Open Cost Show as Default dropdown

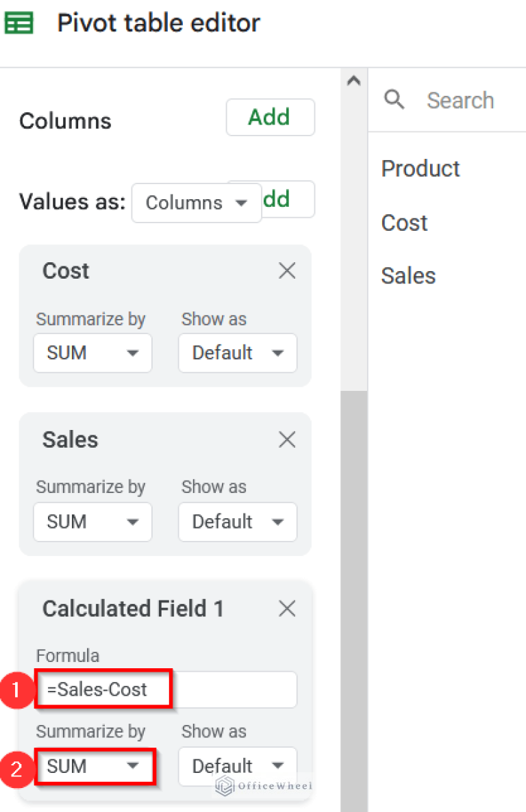(x=237, y=353)
